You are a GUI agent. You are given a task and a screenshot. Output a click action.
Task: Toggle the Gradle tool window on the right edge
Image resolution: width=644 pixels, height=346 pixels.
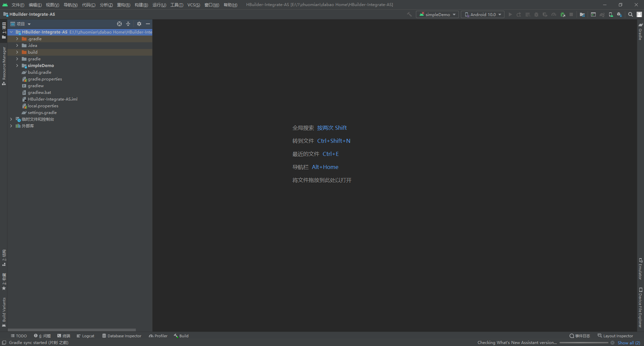pyautogui.click(x=640, y=32)
